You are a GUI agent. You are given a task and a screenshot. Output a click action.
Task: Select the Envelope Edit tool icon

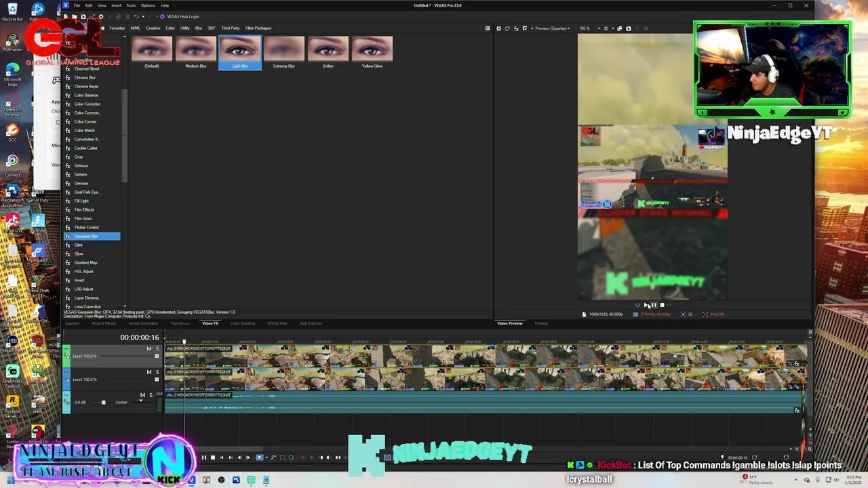coord(273,457)
